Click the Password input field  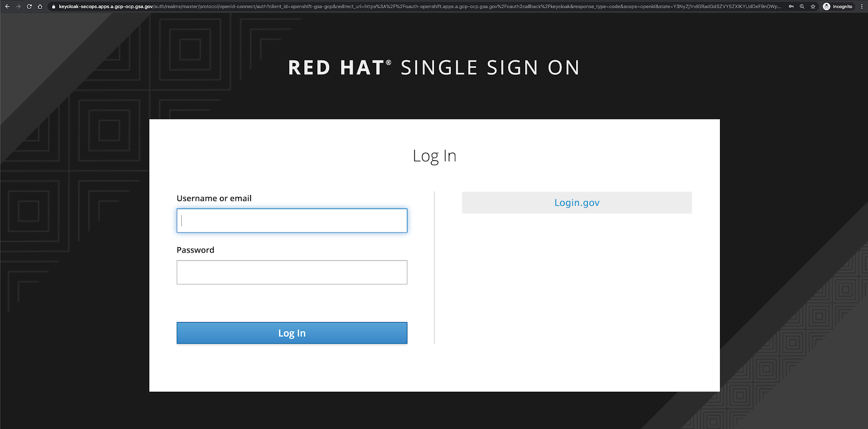[x=292, y=272]
